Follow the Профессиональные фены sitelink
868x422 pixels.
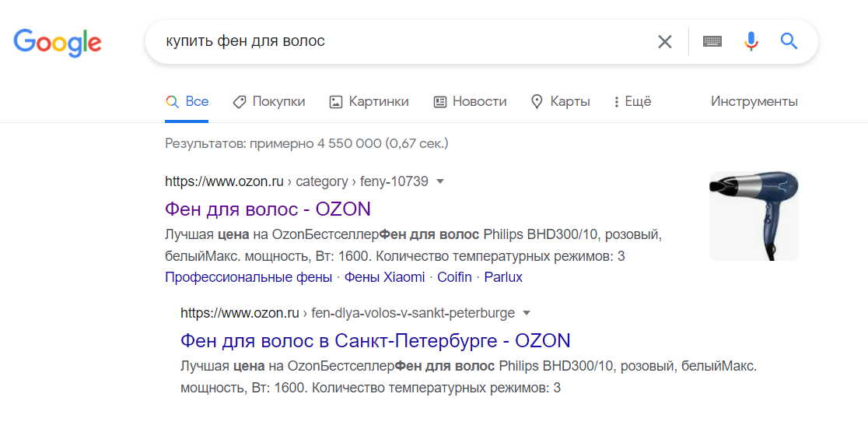click(248, 277)
